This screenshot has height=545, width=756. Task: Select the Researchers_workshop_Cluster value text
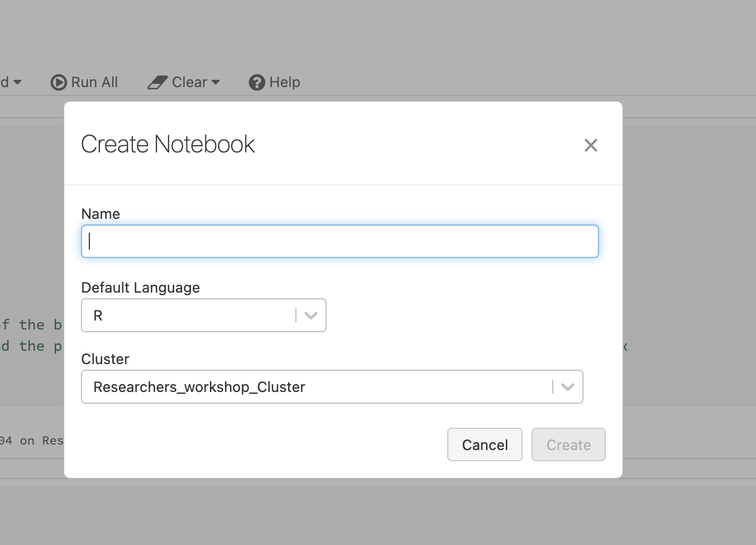coord(199,387)
